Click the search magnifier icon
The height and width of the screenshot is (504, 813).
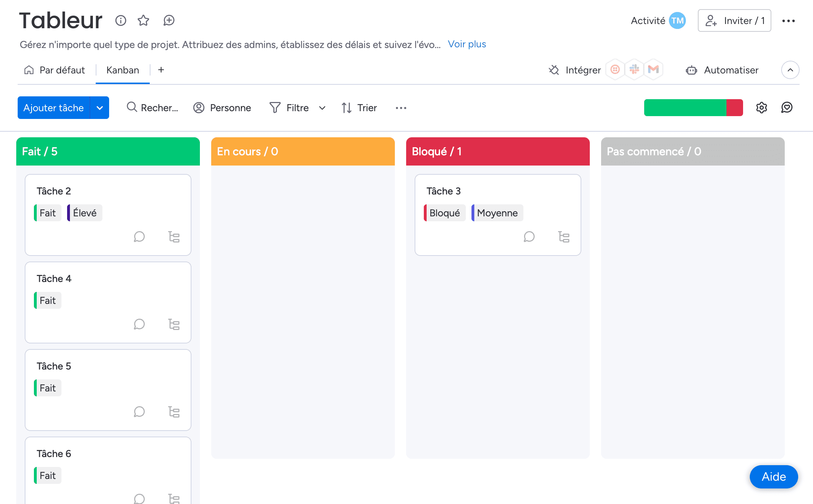tap(132, 107)
